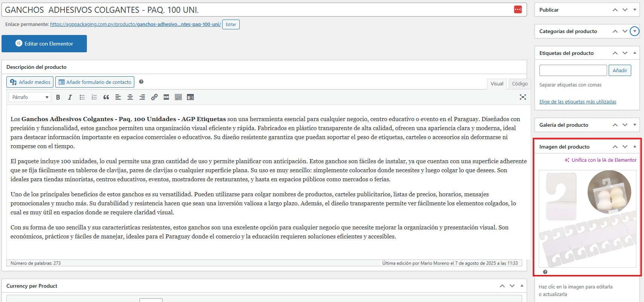Click Última edición por Mario Moreno text
The width and height of the screenshot is (644, 302).
coord(450,263)
